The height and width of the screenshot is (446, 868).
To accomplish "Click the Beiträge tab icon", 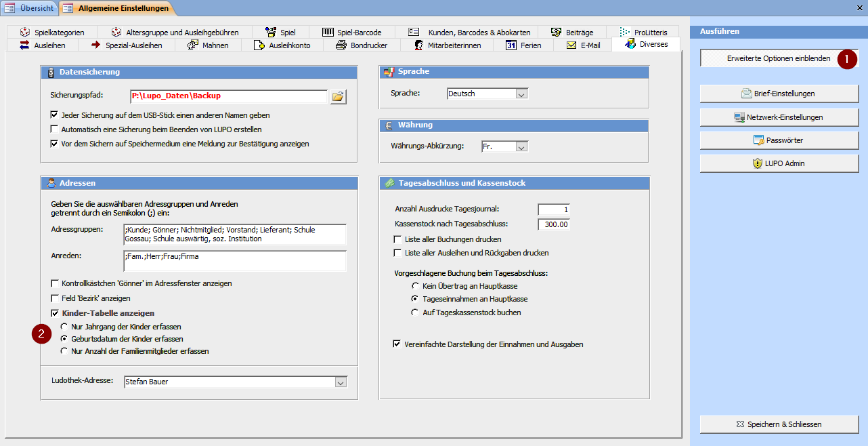I will pos(557,32).
